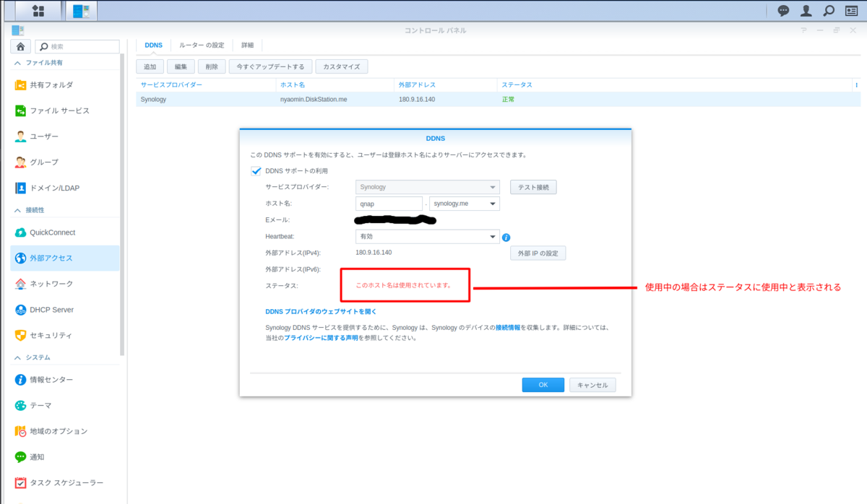Click the 編集 button
This screenshot has height=504, width=867.
coord(181,66)
